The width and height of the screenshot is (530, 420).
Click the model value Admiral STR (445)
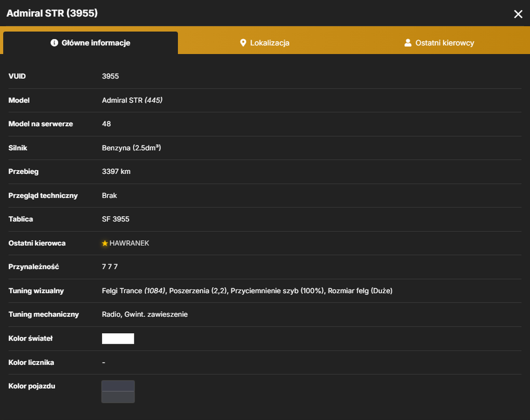(x=132, y=100)
